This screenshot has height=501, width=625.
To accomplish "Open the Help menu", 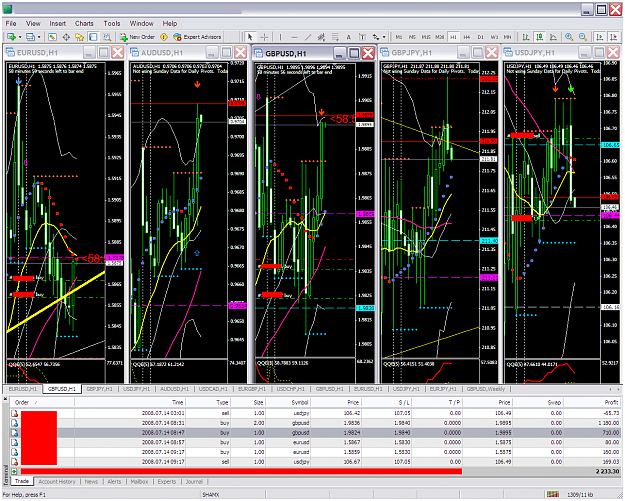I will tap(169, 24).
